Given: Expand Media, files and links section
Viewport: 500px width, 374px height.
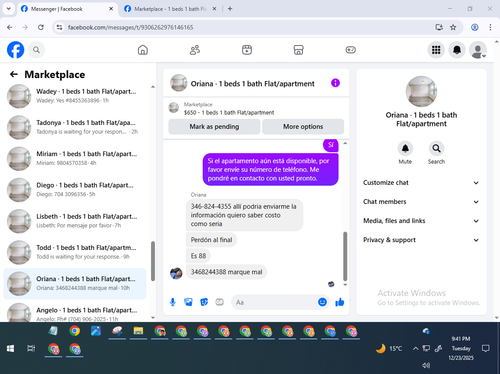Looking at the screenshot, I should 421,221.
